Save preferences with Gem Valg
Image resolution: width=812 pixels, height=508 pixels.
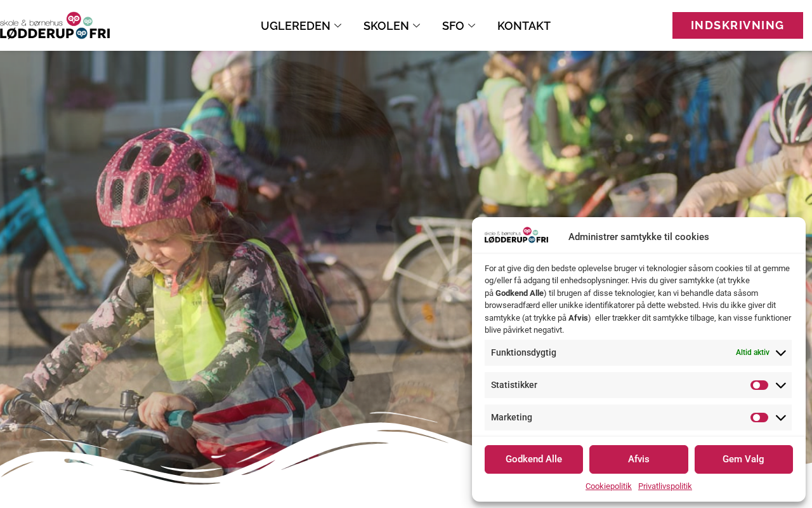743,459
